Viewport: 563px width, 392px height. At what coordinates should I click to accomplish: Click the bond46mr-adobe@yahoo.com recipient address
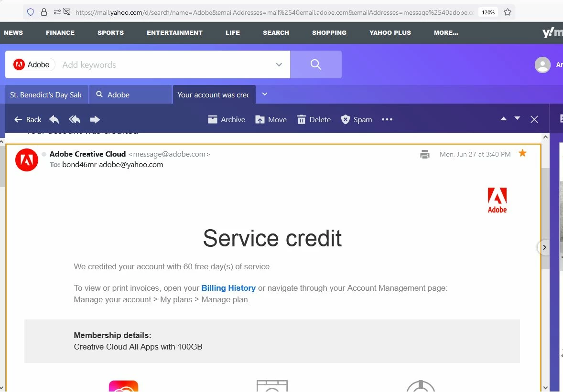tap(112, 165)
